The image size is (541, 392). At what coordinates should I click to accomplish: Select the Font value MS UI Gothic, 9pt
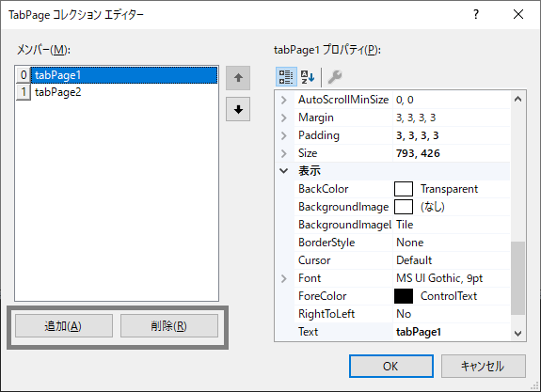452,278
